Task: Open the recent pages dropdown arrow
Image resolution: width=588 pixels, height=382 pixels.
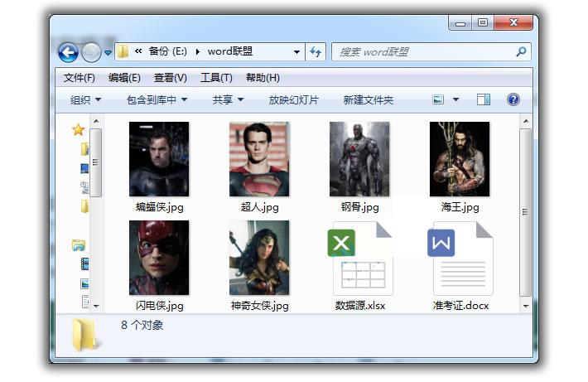Action: 108,52
